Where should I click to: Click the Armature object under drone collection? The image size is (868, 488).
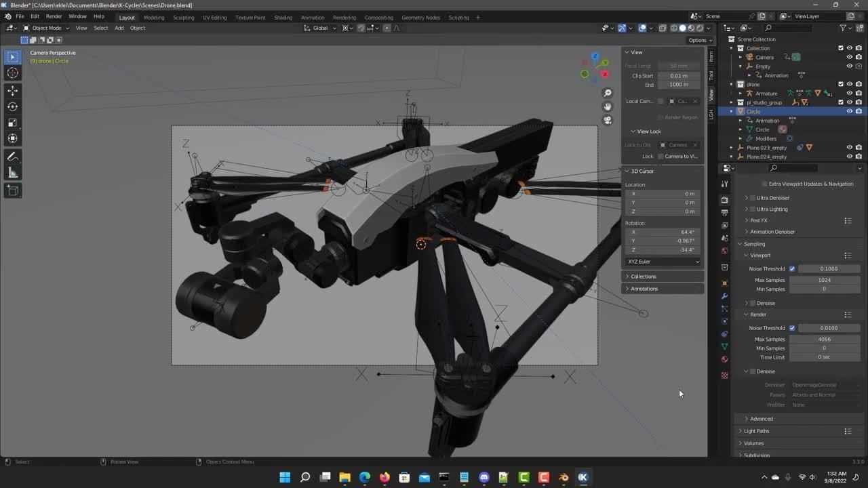click(x=768, y=93)
